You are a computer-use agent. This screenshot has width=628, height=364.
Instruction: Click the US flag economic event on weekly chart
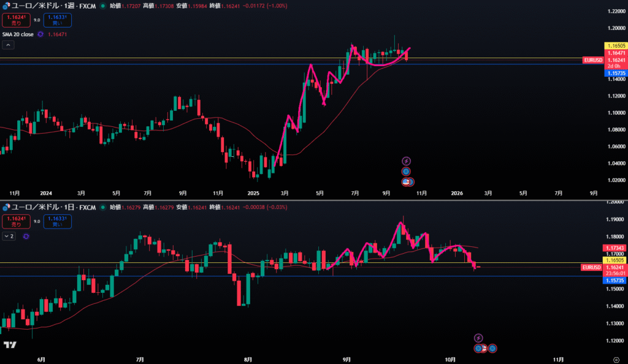pos(406,182)
